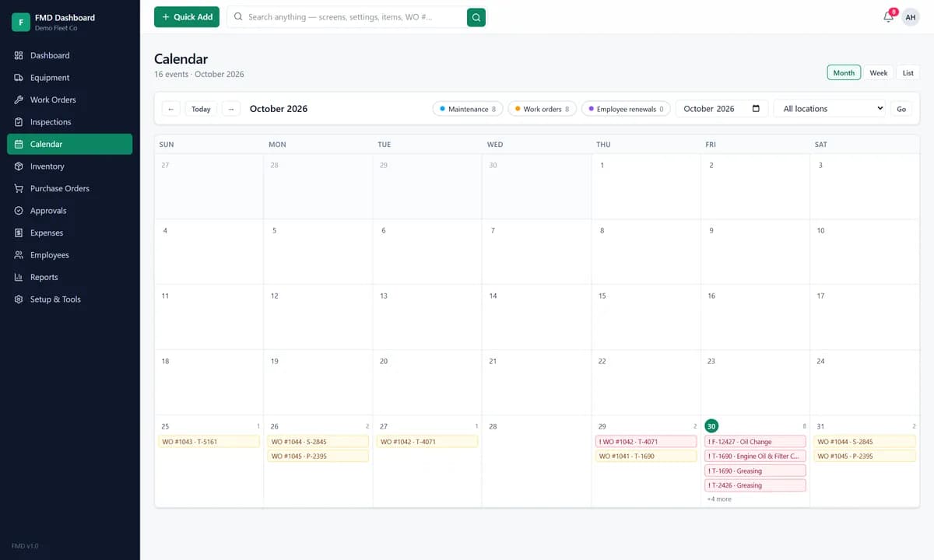
Task: Open the Inventory box icon
Action: coord(19,166)
